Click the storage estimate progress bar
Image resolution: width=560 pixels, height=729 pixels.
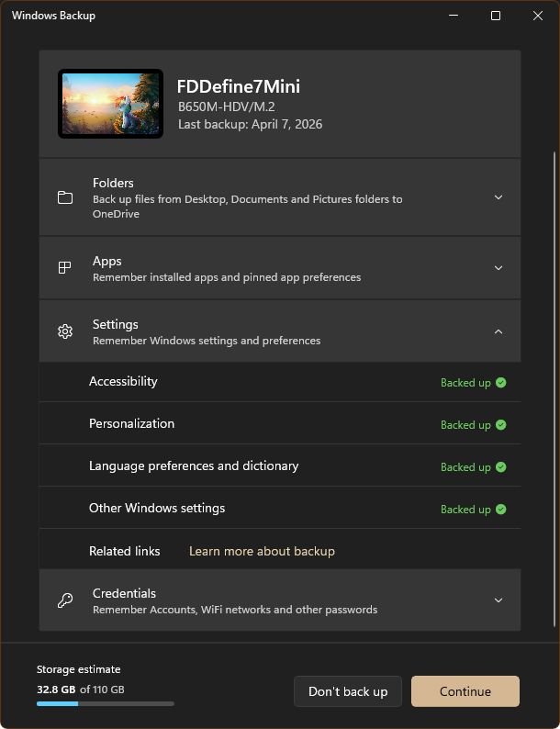click(x=106, y=704)
